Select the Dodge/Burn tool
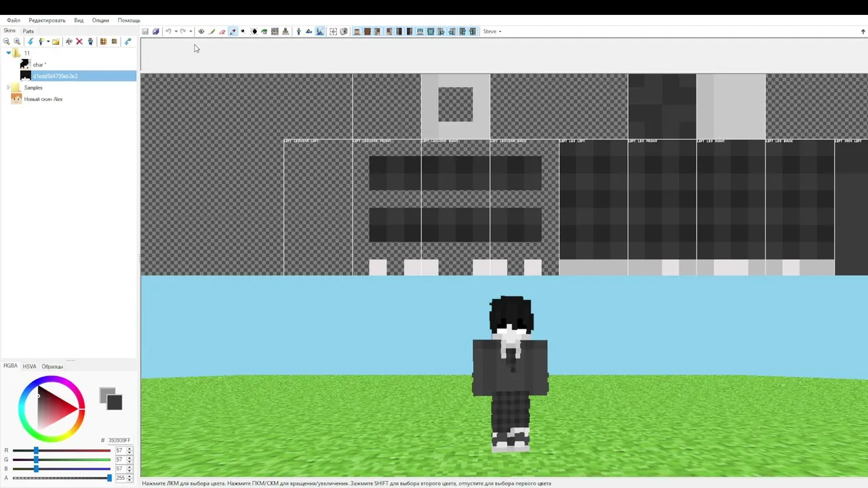This screenshot has width=868, height=488. [x=243, y=31]
